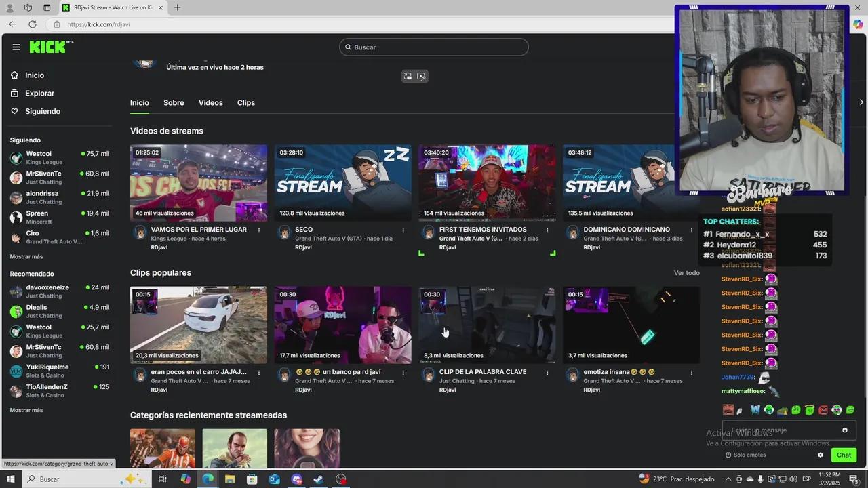This screenshot has height=488, width=868.
Task: Open MrStivenTc channel under Siguiendo
Action: 60,178
